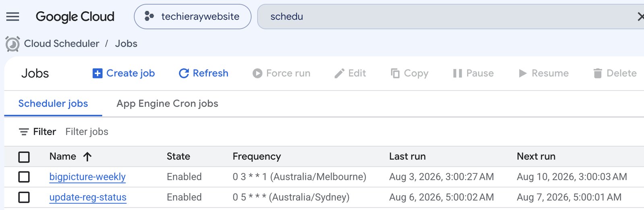Click the Create job button
The width and height of the screenshot is (644, 210).
[x=124, y=73]
